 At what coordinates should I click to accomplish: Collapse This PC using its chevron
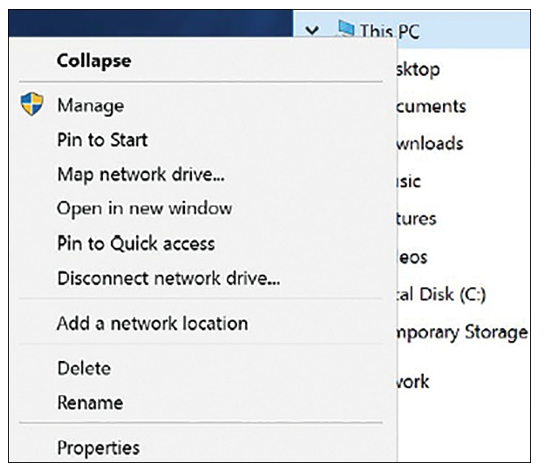[x=312, y=31]
